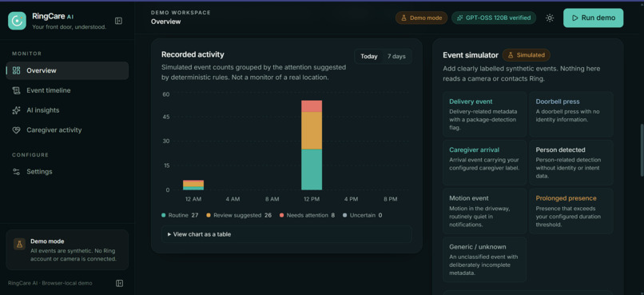Simulate a Caregiver arrival event

[x=485, y=163]
